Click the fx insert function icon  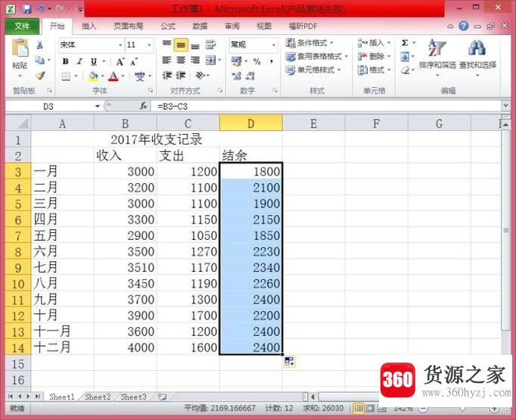(144, 106)
